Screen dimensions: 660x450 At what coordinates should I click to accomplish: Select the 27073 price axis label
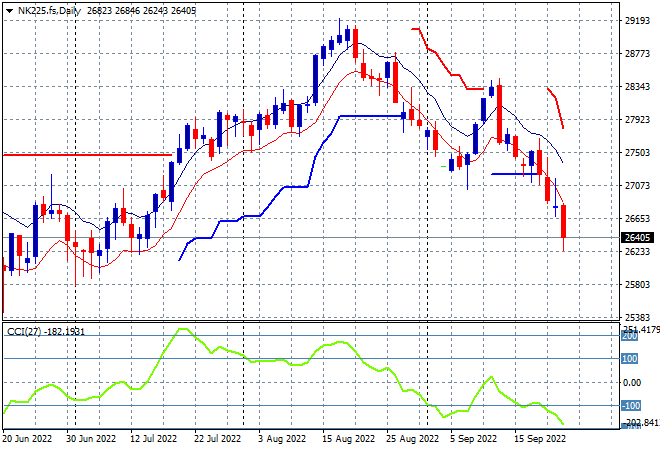tap(637, 186)
